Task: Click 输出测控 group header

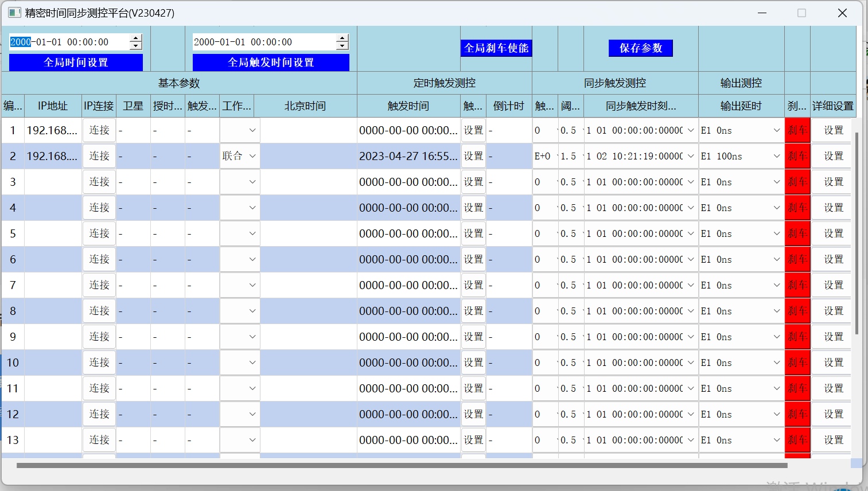Action: [x=741, y=83]
